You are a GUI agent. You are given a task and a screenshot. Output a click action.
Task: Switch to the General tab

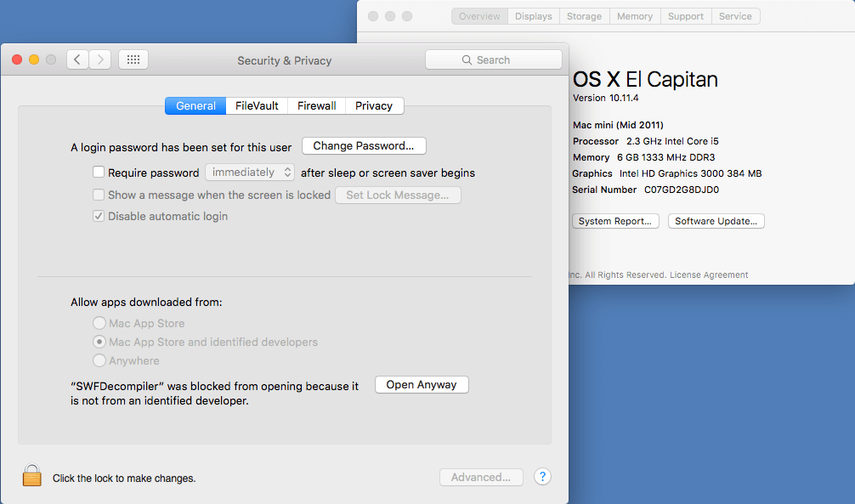point(195,106)
